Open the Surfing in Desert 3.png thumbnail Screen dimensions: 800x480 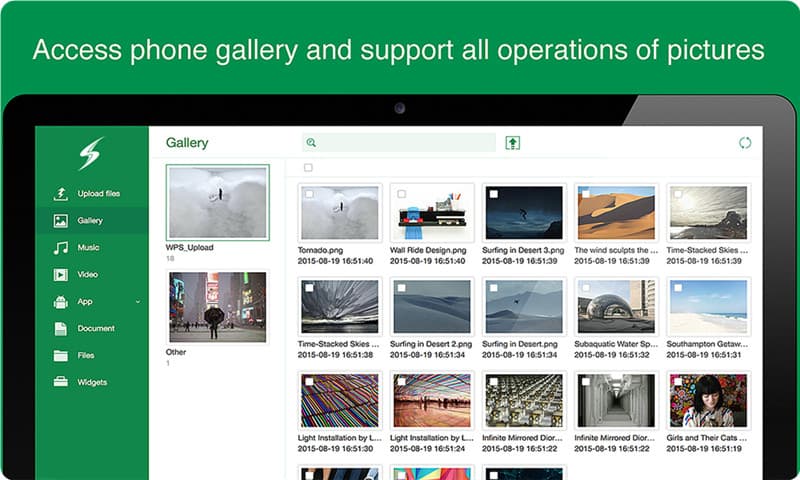[x=524, y=213]
